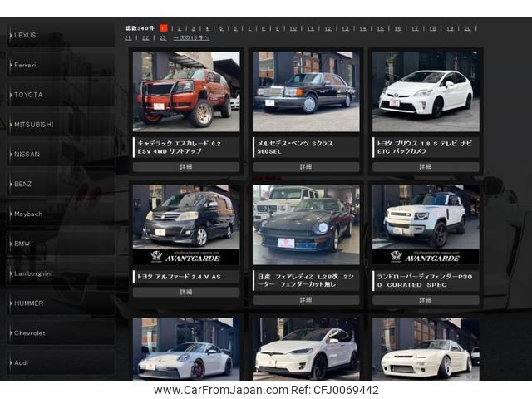Click details button under Toyota Alphard

click(x=186, y=292)
